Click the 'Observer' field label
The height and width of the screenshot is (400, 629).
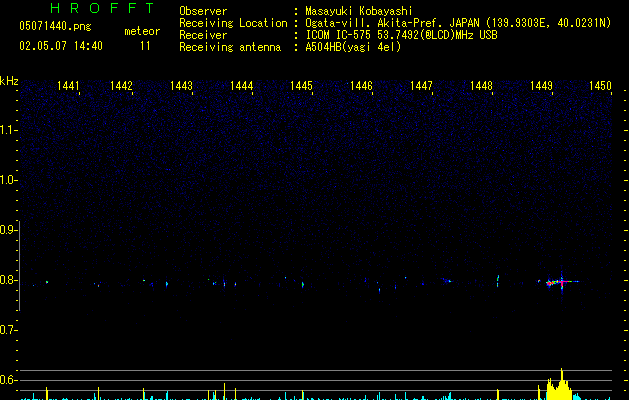203,11
